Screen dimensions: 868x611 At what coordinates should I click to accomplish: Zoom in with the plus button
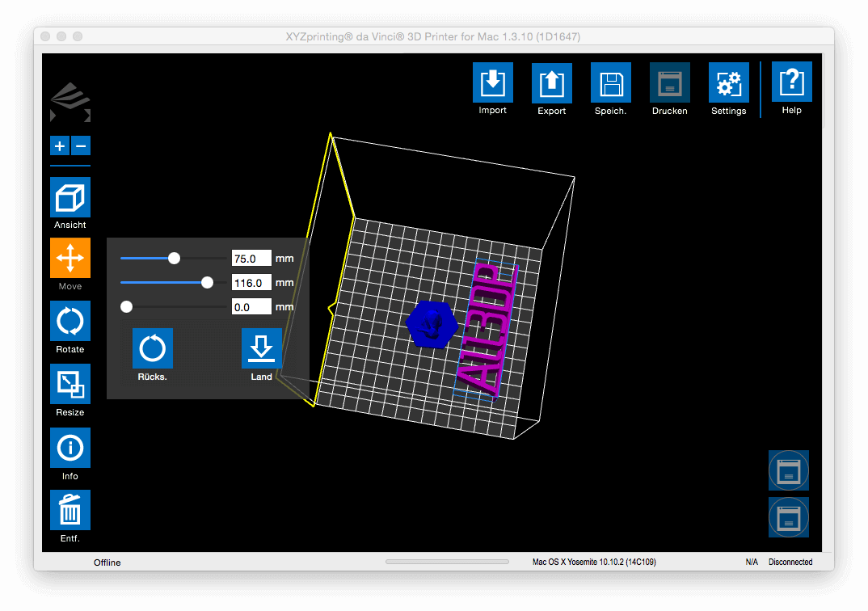[60, 146]
